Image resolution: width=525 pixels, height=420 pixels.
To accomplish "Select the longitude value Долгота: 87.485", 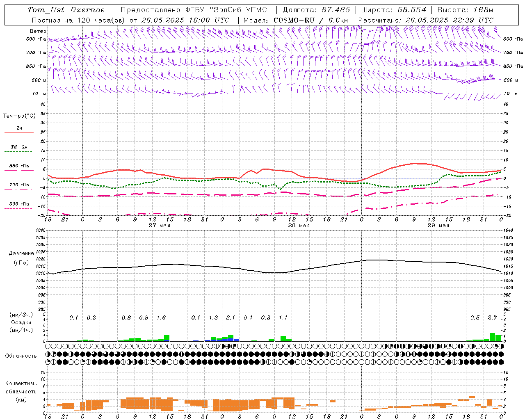I will 317,10.
